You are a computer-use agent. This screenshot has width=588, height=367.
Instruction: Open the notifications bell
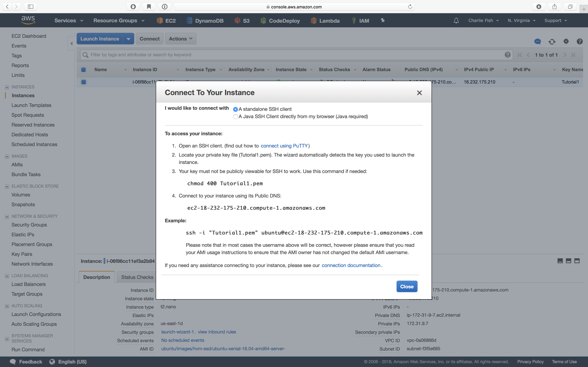pos(456,21)
